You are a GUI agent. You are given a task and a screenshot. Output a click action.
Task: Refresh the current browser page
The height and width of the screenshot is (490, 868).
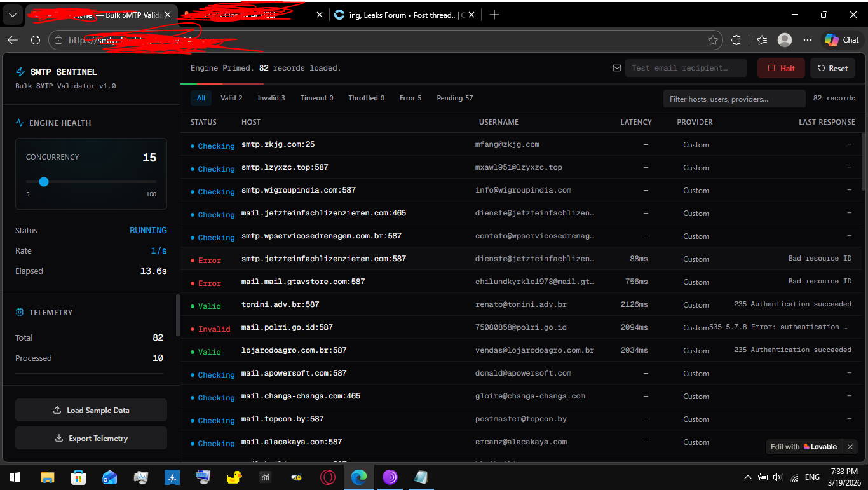point(36,40)
